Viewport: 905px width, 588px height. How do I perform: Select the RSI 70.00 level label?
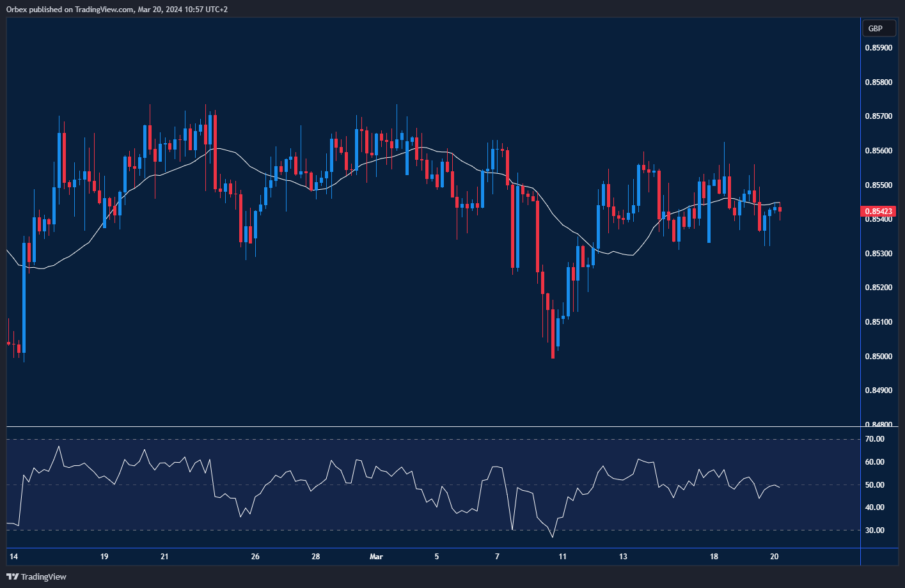(874, 439)
